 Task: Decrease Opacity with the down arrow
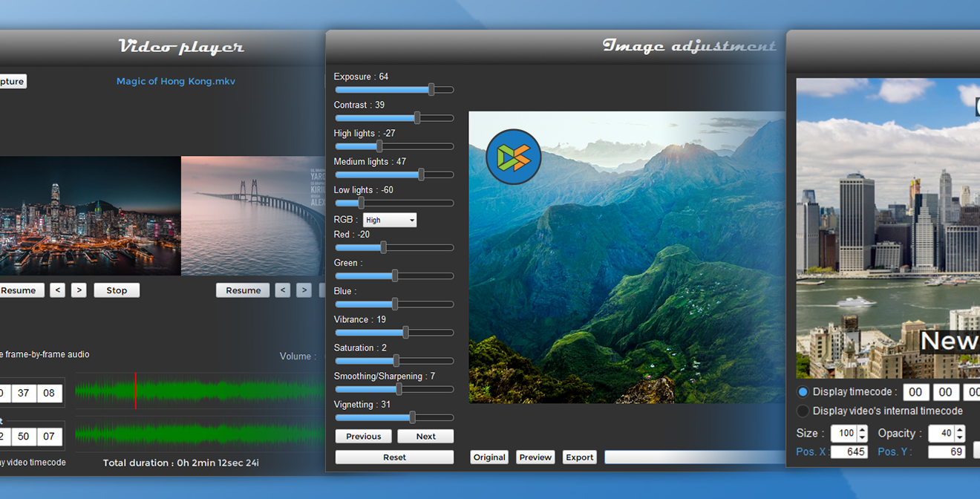pyautogui.click(x=960, y=437)
